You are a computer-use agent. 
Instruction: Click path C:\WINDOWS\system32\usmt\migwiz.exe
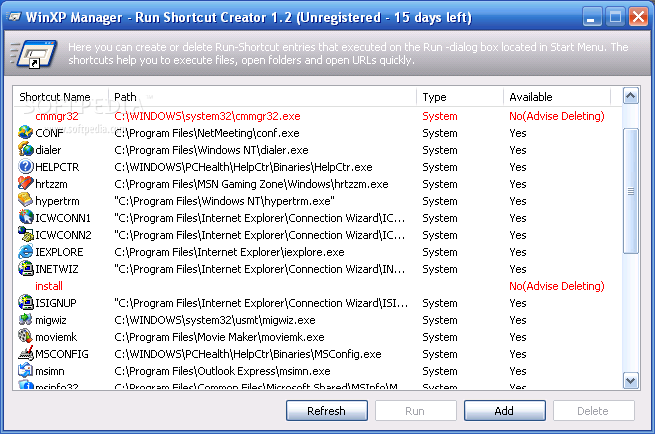pos(215,320)
